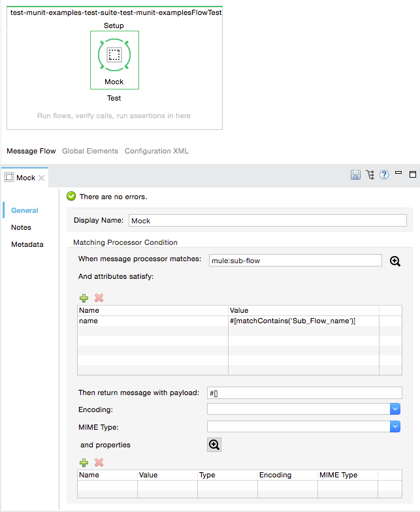Select the 'name' attribute row in table
Viewport: 420px width, 512px height.
(153, 321)
